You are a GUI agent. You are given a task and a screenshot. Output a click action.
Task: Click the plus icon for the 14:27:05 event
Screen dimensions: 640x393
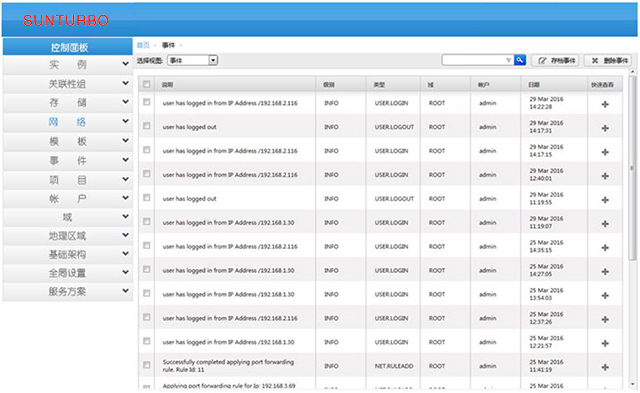pyautogui.click(x=605, y=271)
